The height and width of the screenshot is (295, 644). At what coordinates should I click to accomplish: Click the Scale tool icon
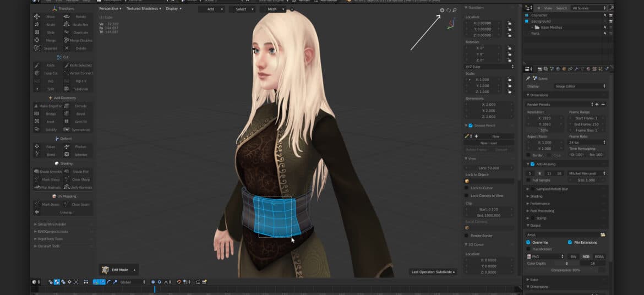pos(37,24)
